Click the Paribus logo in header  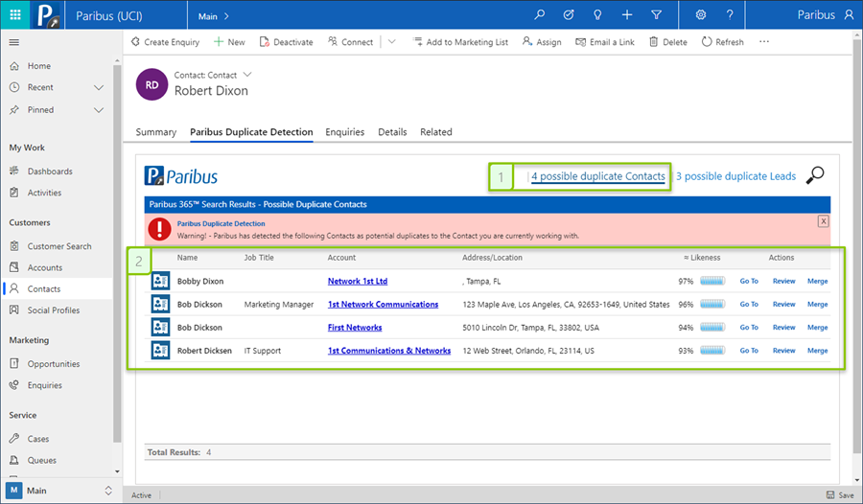[48, 15]
